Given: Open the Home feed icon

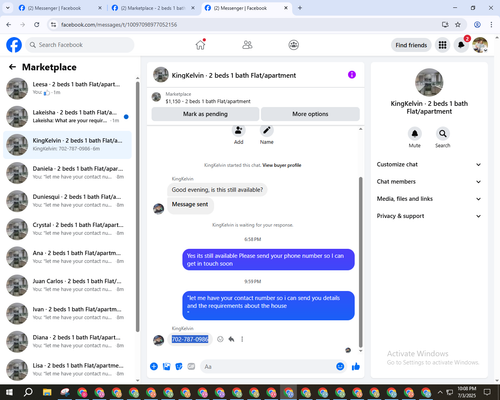Looking at the screenshot, I should pos(200,45).
